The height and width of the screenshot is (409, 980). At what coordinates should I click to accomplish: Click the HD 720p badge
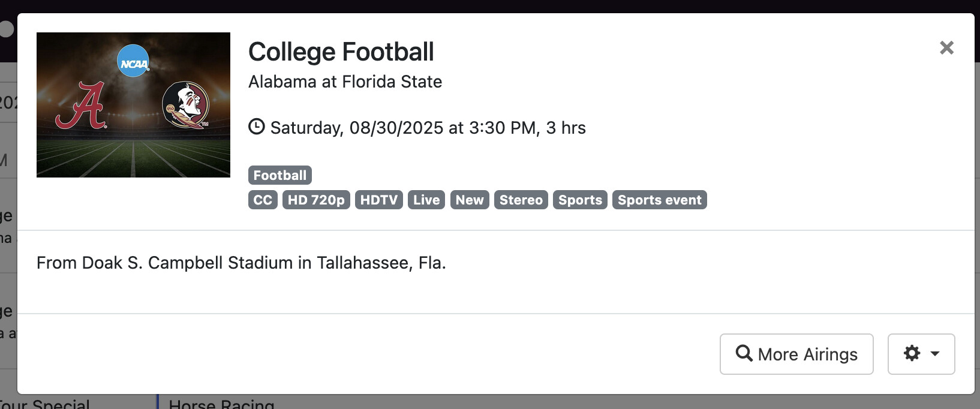click(x=316, y=200)
